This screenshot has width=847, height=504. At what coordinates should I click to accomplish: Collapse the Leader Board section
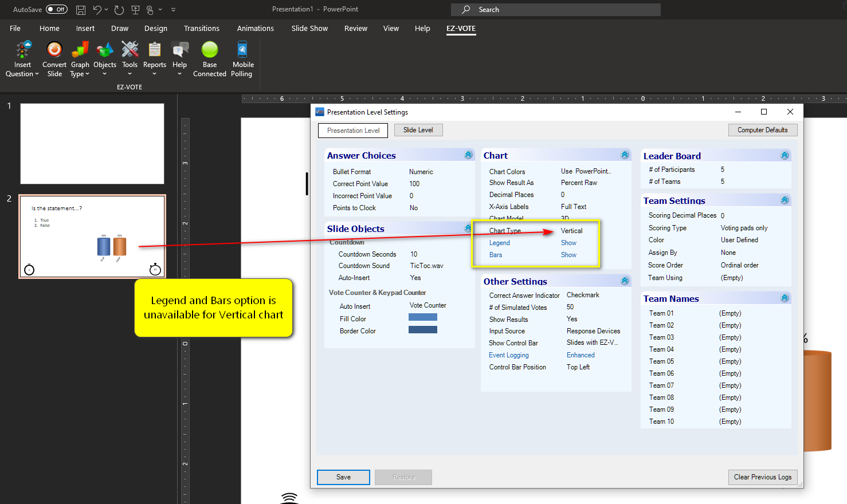785,156
